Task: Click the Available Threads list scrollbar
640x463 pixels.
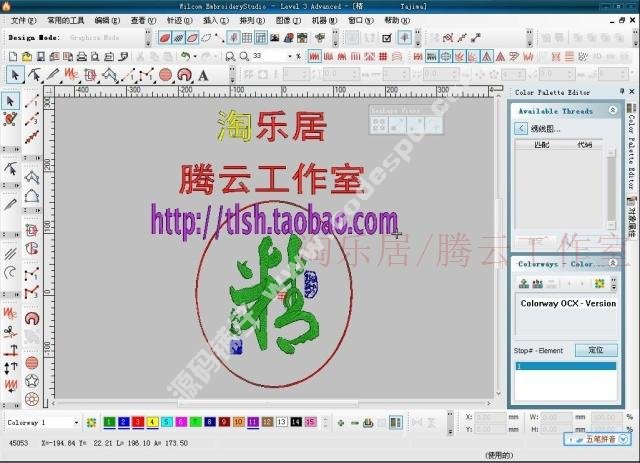Action: coord(611,189)
